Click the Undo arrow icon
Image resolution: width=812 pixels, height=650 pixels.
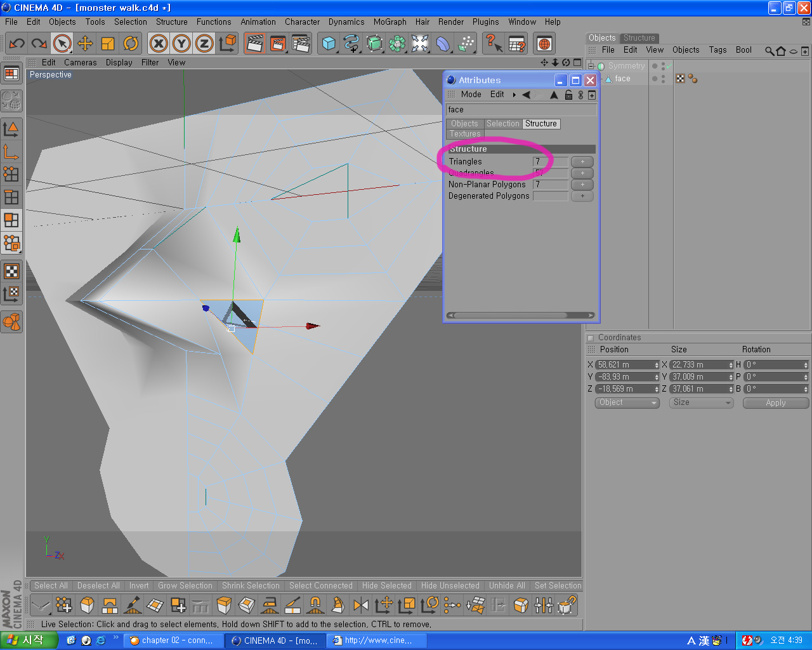pos(17,43)
